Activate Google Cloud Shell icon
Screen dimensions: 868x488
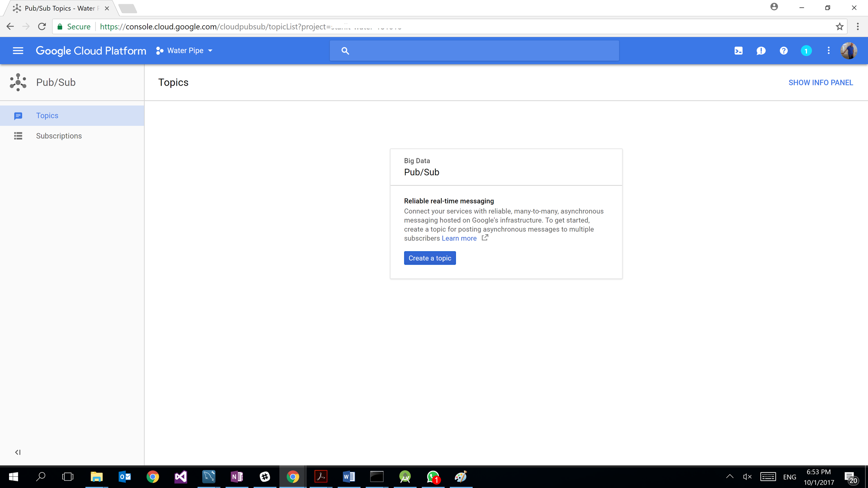(738, 51)
